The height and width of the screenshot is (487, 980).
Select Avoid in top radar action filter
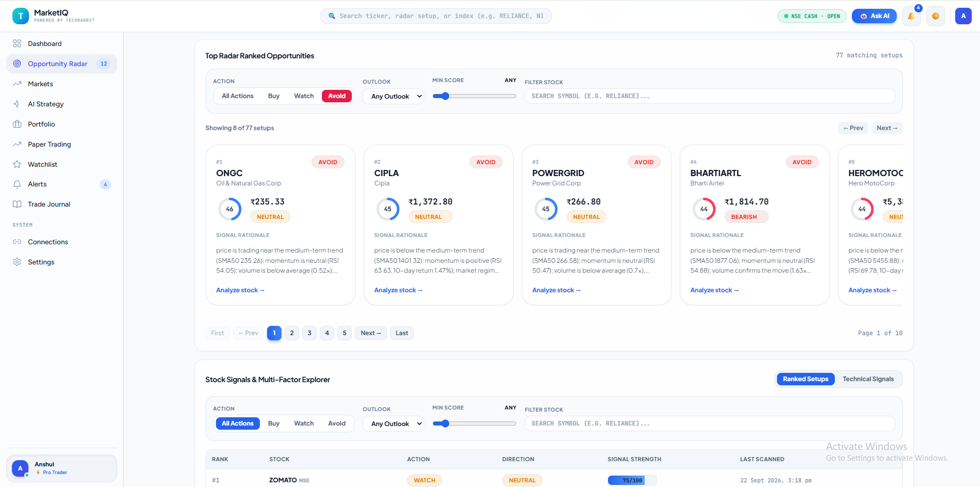coord(337,96)
